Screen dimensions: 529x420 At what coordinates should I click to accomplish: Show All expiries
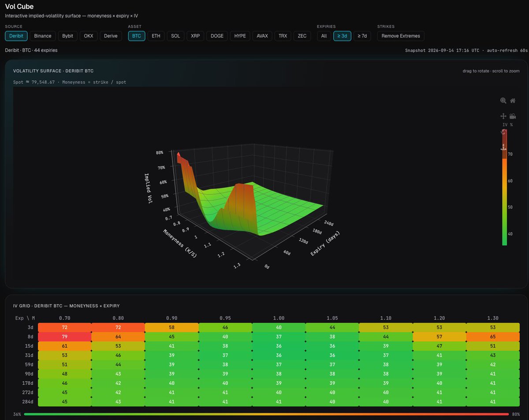[324, 36]
